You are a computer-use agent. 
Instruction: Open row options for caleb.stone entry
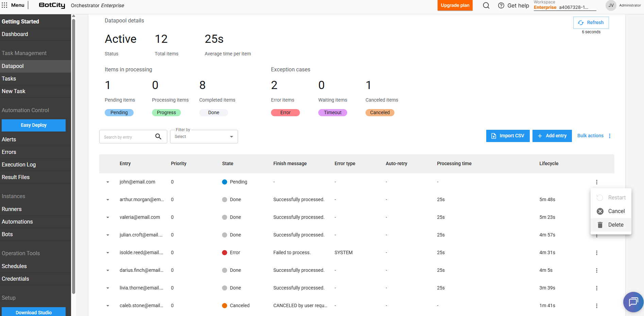click(x=596, y=306)
